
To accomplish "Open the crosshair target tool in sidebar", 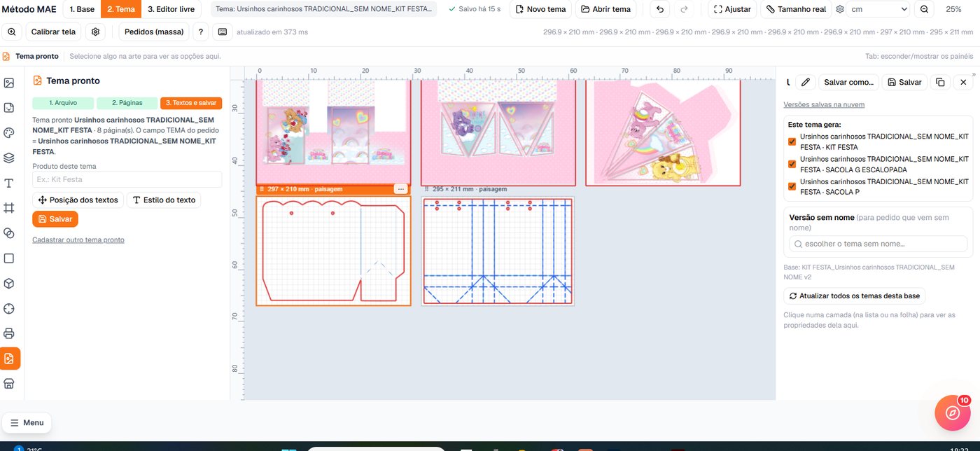I will point(9,308).
